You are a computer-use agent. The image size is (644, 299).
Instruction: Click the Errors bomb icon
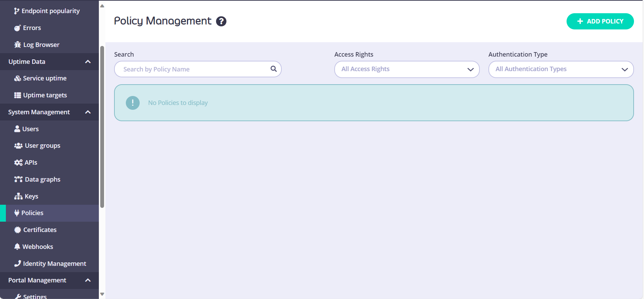17,28
